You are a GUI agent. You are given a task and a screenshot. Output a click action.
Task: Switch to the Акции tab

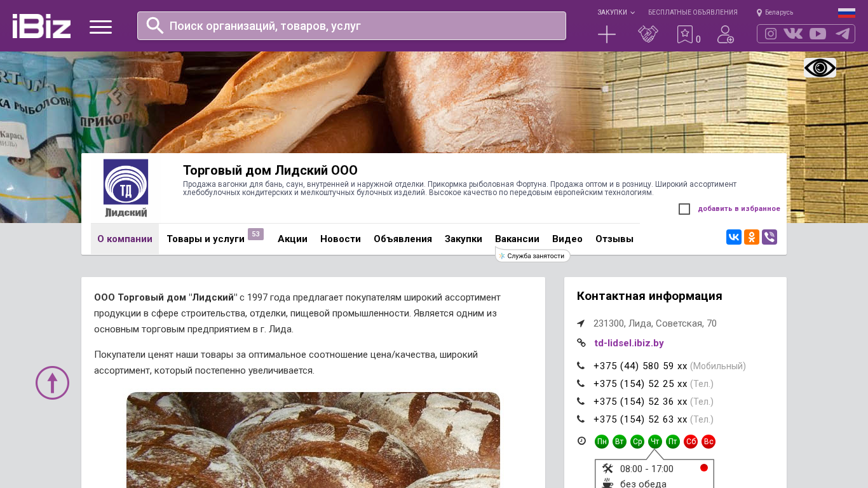point(292,239)
